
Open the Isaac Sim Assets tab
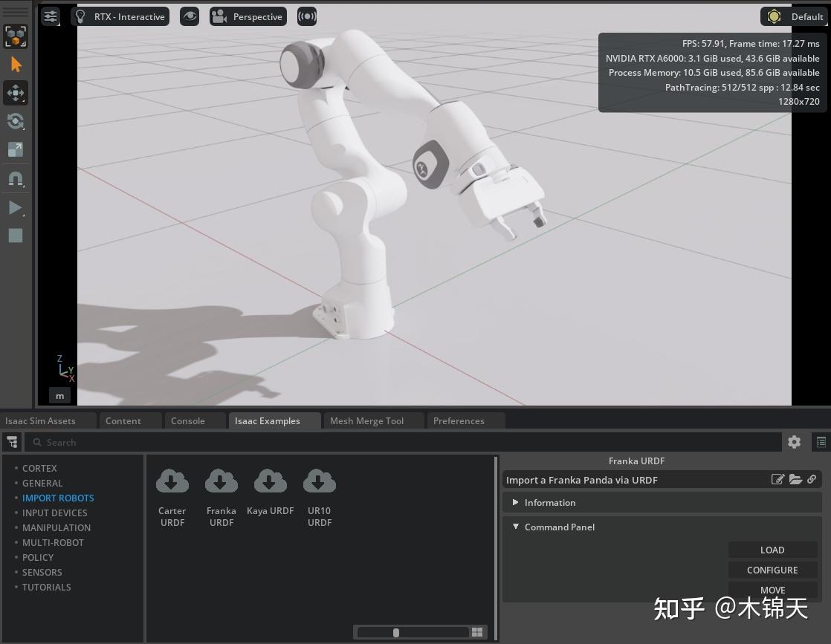tap(39, 420)
